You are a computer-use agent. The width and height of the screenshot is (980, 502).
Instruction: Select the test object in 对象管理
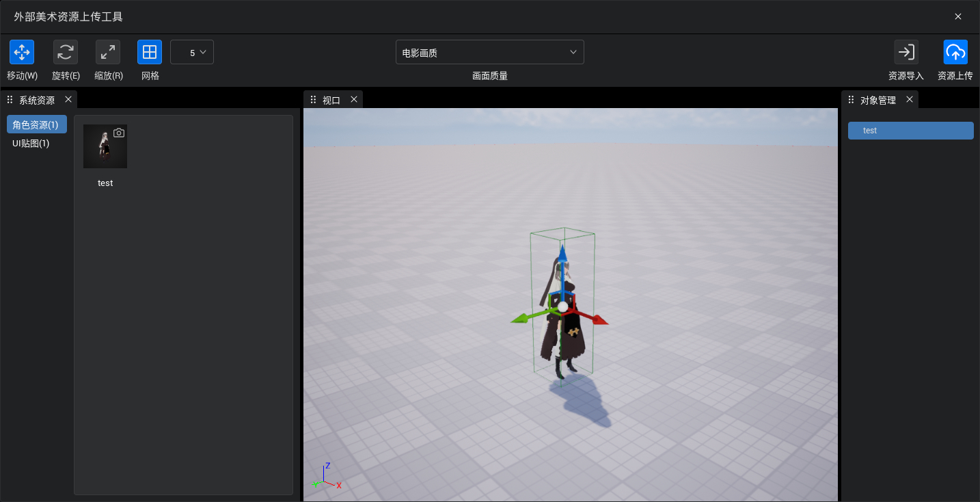[x=911, y=131]
